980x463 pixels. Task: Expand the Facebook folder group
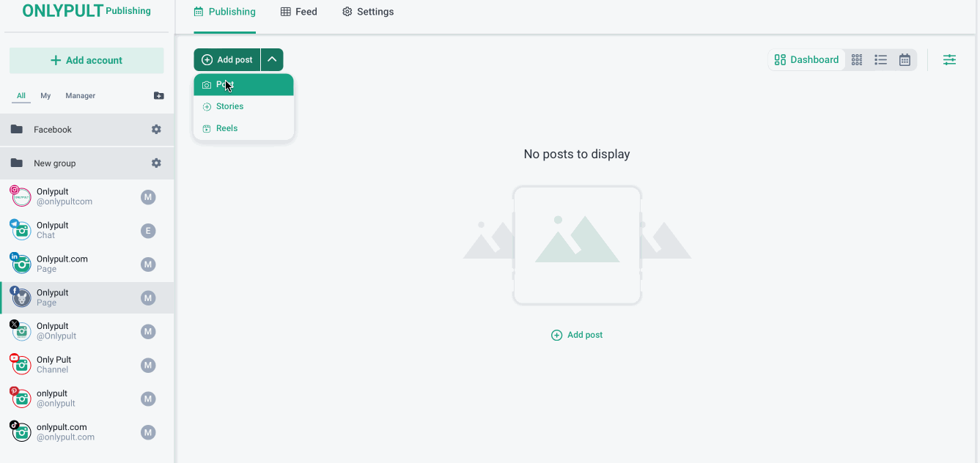pos(53,130)
